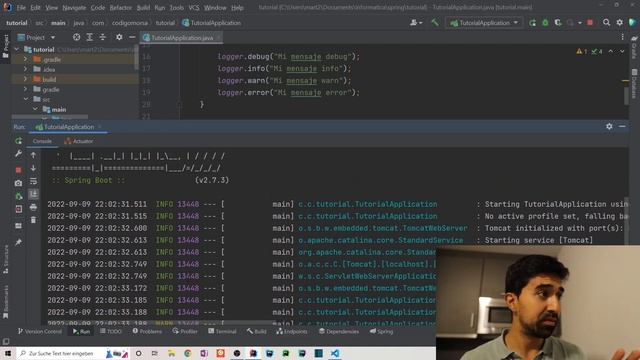
Task: Click the print console icon
Action: click(x=33, y=207)
